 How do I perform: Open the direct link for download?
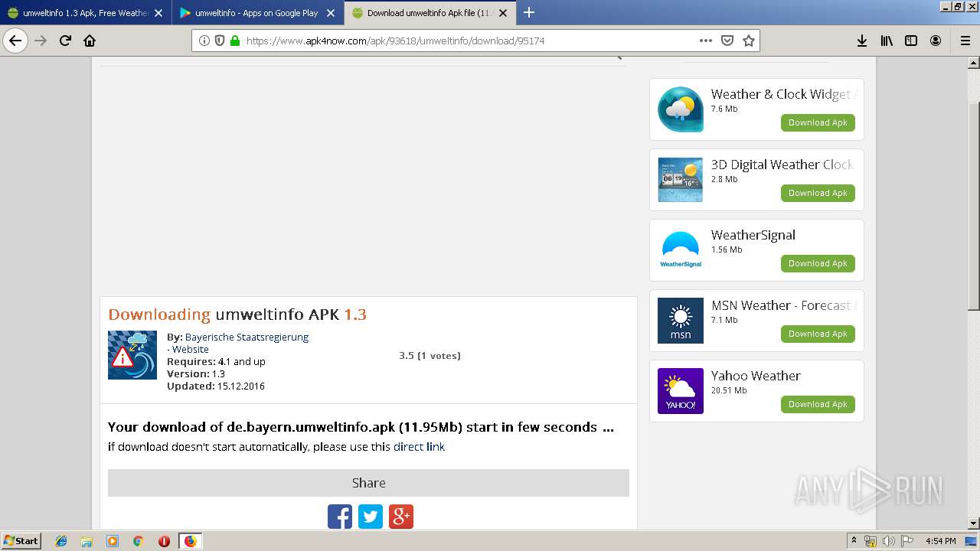point(419,447)
